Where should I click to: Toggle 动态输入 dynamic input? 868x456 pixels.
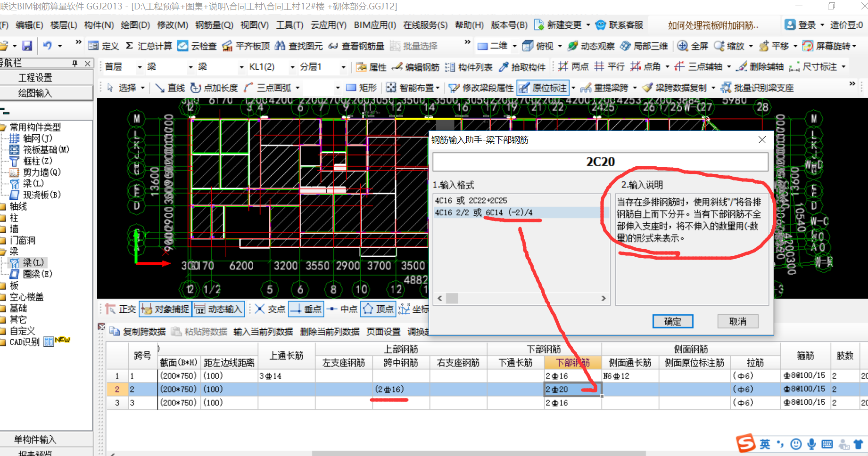[218, 309]
